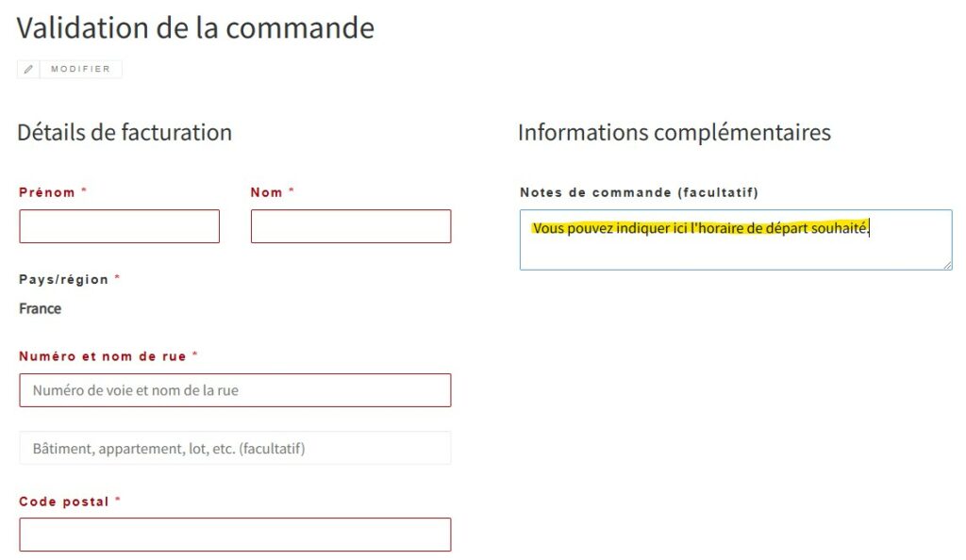Focus the Prénom input field
Image resolution: width=966 pixels, height=560 pixels.
tap(120, 226)
